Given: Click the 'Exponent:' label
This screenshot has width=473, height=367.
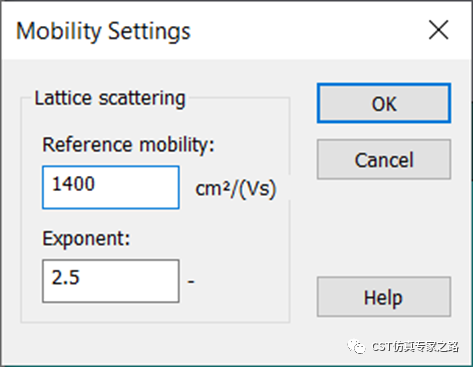Looking at the screenshot, I should click(x=86, y=239).
